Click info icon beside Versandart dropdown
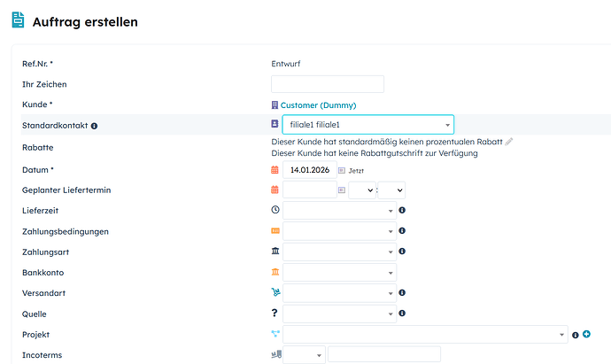Screen dimensions: 611x364 (x=402, y=293)
